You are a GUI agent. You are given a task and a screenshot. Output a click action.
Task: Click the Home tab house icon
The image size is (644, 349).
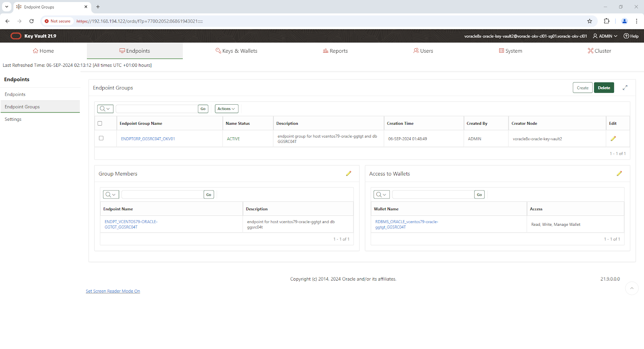35,51
